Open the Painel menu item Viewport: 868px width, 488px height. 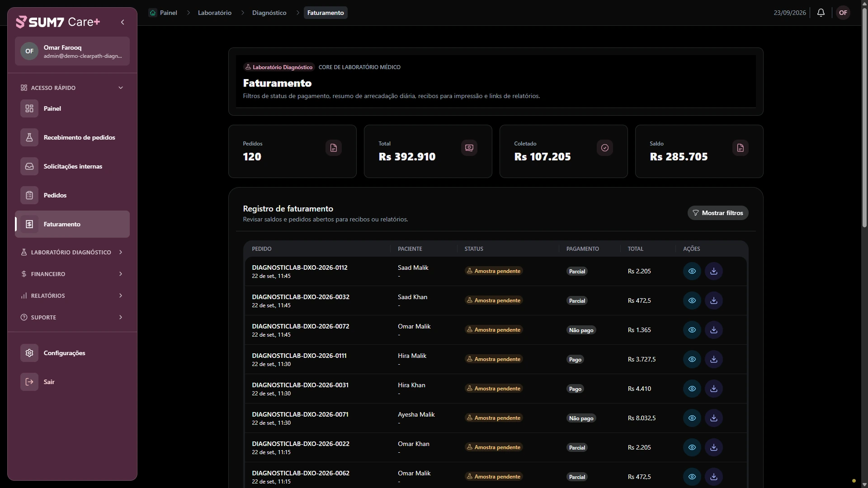pyautogui.click(x=72, y=108)
